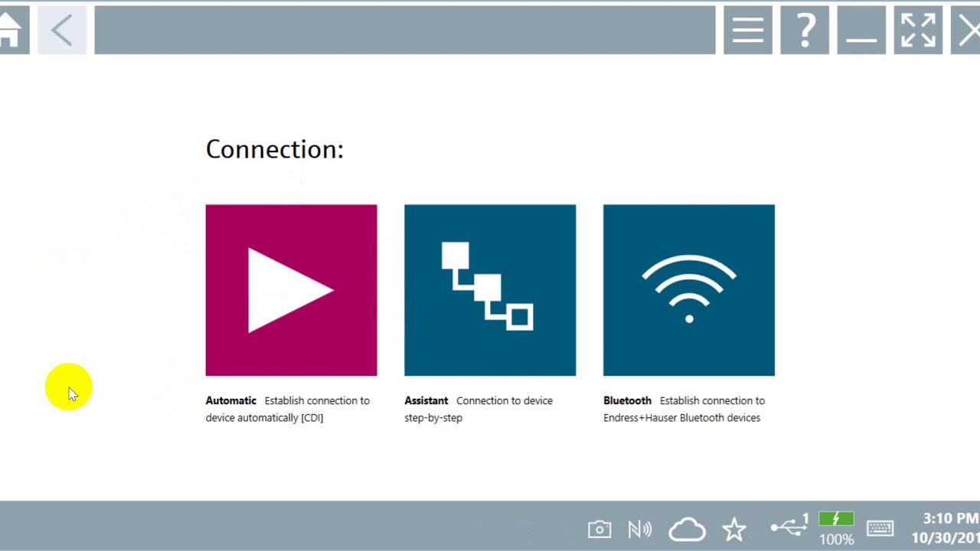
Task: Open favorites star icon
Action: pyautogui.click(x=734, y=529)
